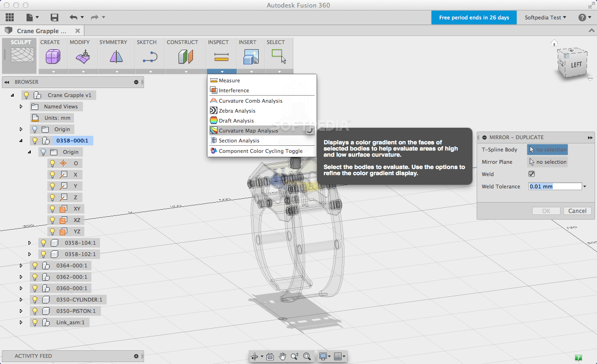Open Display Settings monitor icon
Screen dimensions: 597x364
pos(323,356)
